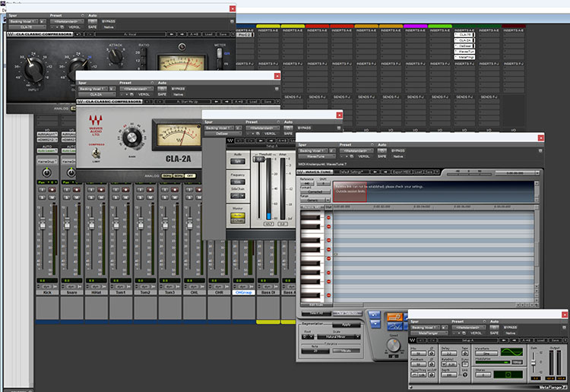Open WavesTune scale Natural Minor dropdown

coord(338,337)
